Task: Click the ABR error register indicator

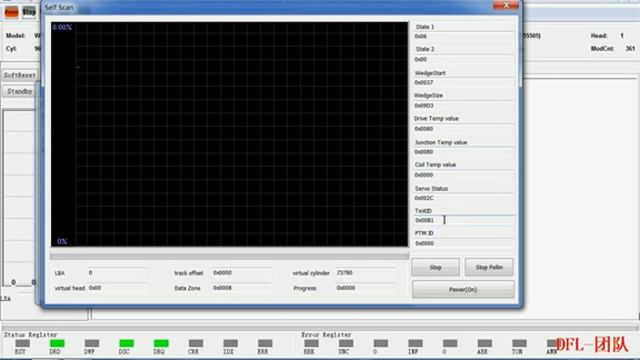Action: click(x=484, y=344)
